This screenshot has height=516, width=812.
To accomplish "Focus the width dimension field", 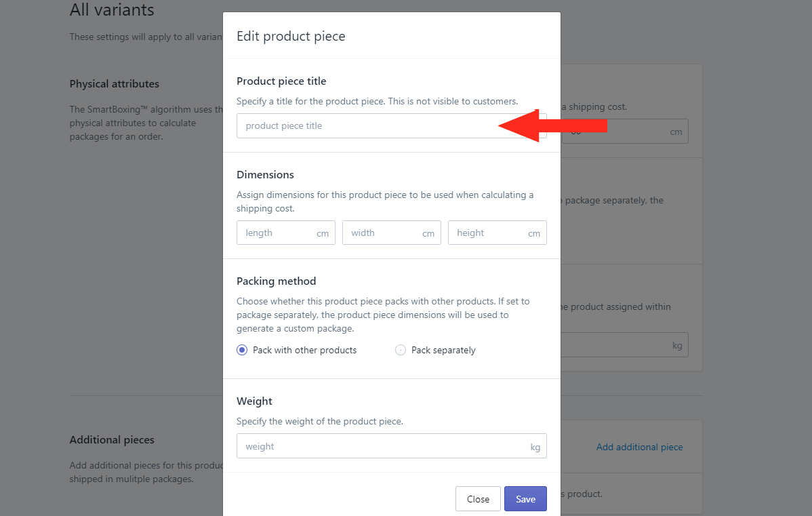I will [x=392, y=233].
